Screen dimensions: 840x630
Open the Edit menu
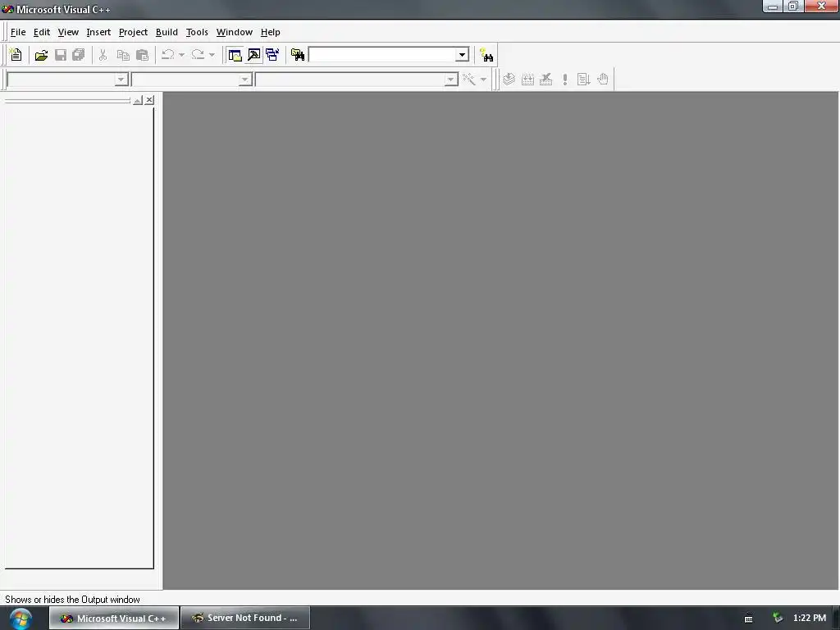41,32
